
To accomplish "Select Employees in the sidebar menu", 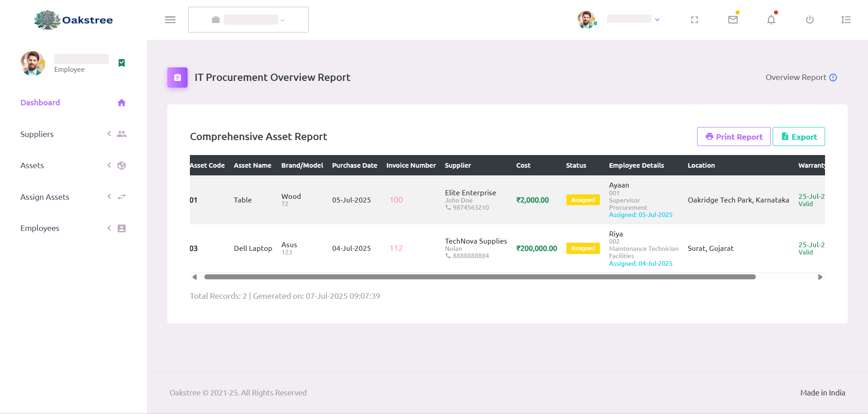I will tap(40, 228).
